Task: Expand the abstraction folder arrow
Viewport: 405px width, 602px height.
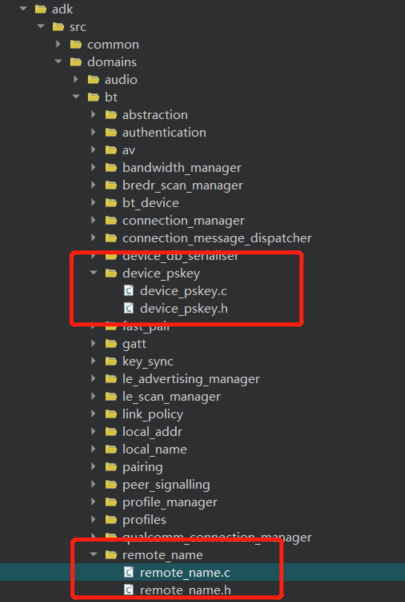Action: (x=93, y=114)
